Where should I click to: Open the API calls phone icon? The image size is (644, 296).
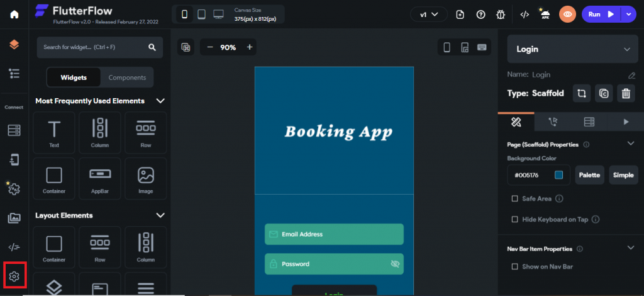(x=14, y=160)
